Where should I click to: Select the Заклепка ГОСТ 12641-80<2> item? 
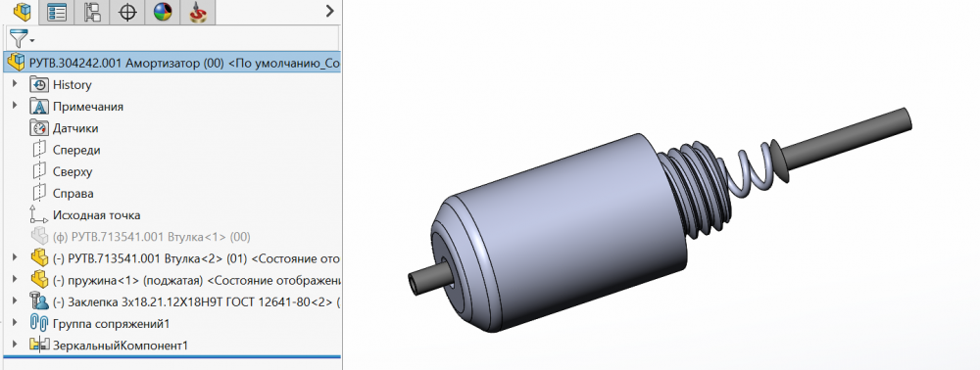pyautogui.click(x=196, y=302)
